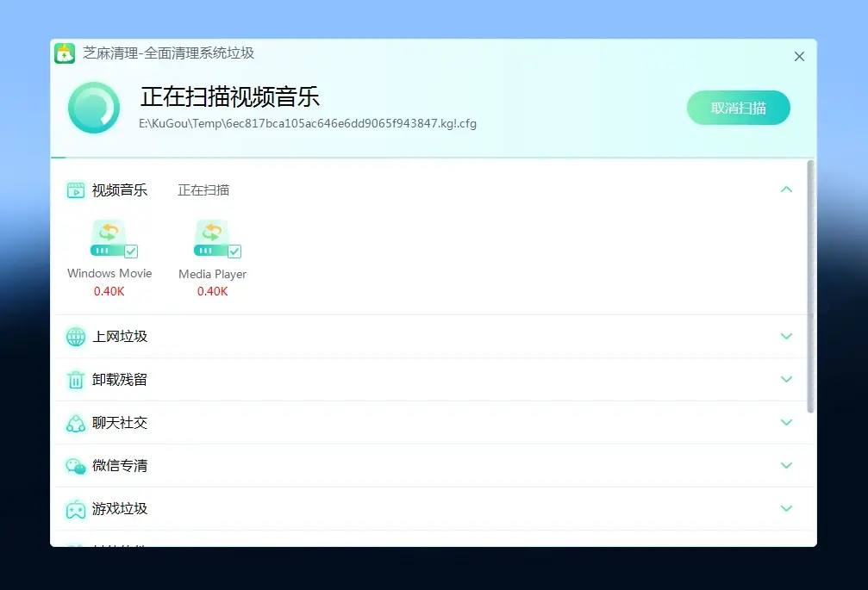Click the 聊天社交 people icon
This screenshot has width=868, height=590.
pyautogui.click(x=76, y=423)
